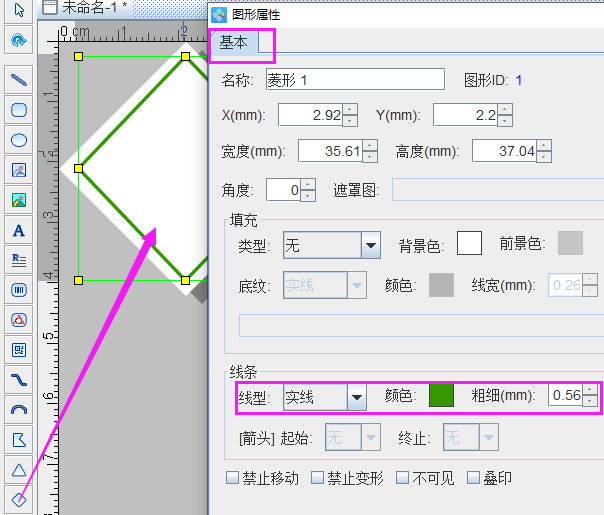Select the QR code tool
Screen dimensions: 604x515
[18, 350]
